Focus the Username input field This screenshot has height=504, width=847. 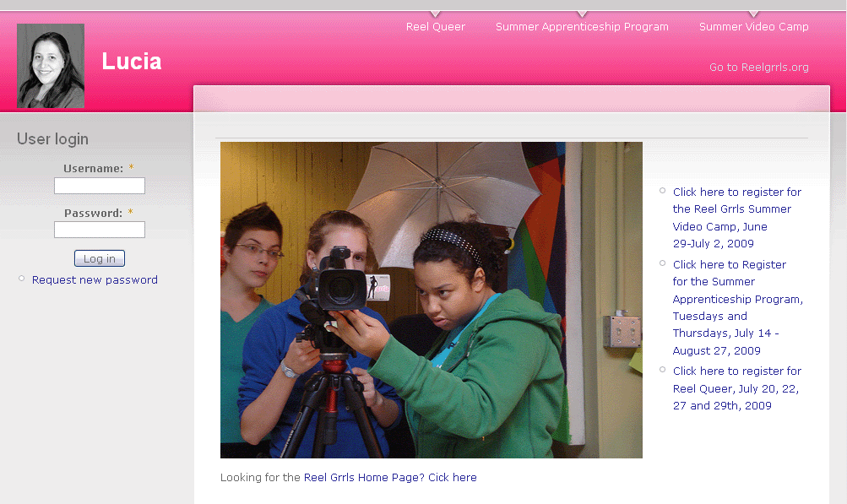coord(100,185)
